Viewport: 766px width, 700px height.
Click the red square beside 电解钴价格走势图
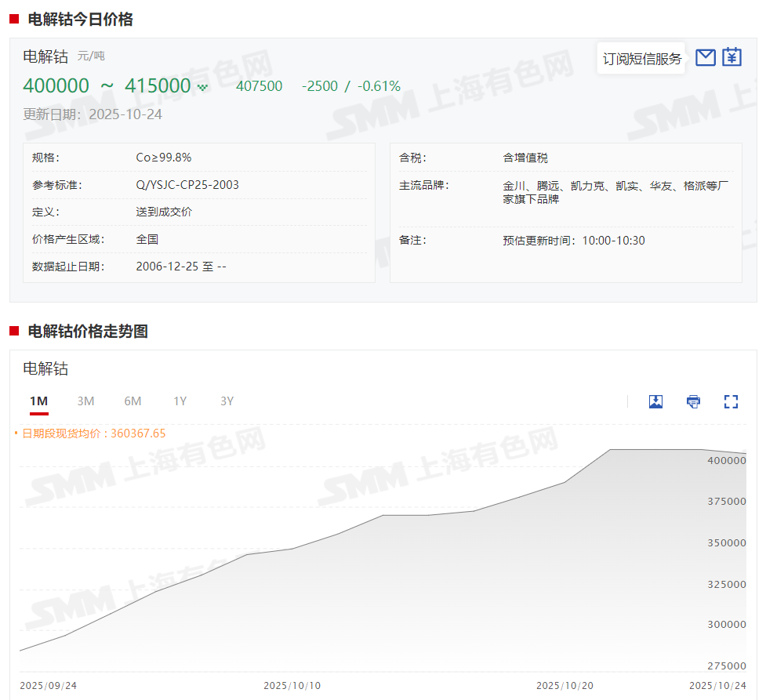(x=14, y=332)
